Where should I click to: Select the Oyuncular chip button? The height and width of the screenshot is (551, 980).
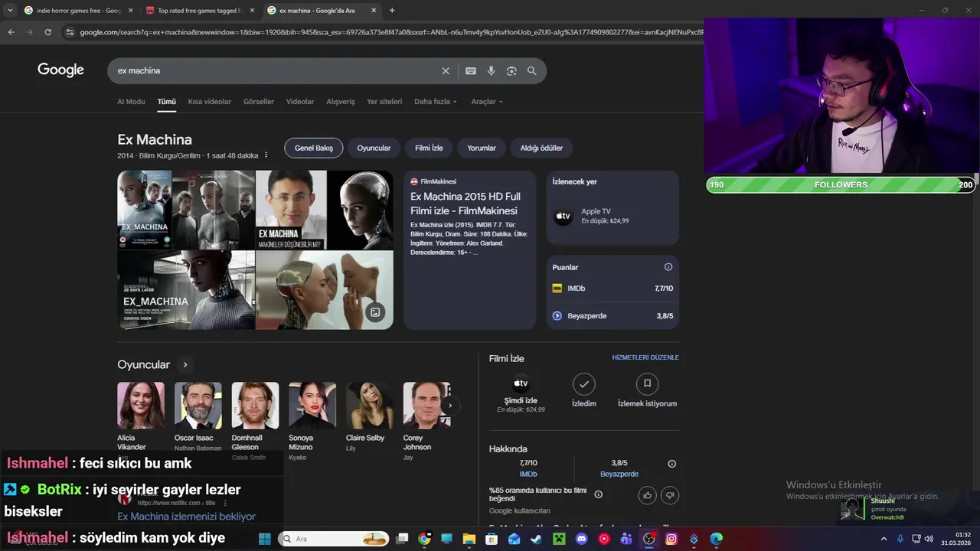tap(374, 148)
